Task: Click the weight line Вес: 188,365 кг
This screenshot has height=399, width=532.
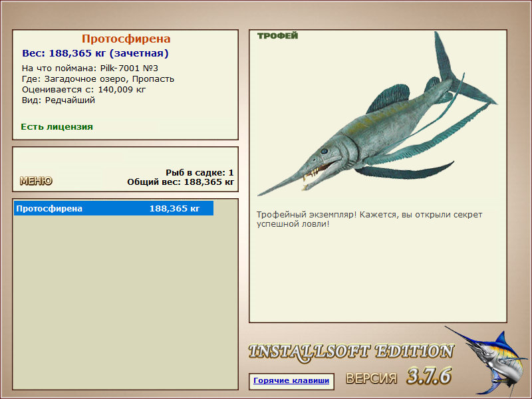Action: [95, 53]
